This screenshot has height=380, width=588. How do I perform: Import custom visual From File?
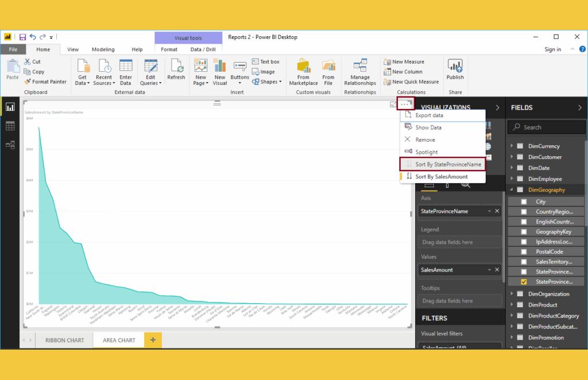(328, 72)
